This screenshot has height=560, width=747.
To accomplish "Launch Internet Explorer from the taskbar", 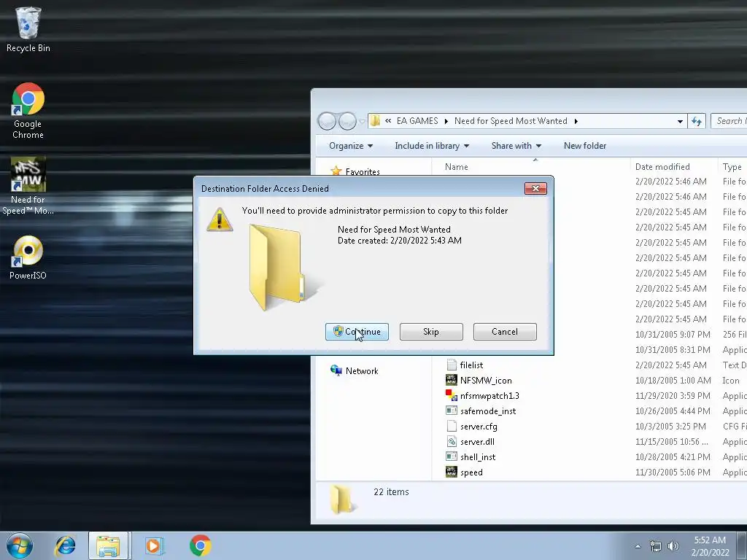I will click(65, 545).
